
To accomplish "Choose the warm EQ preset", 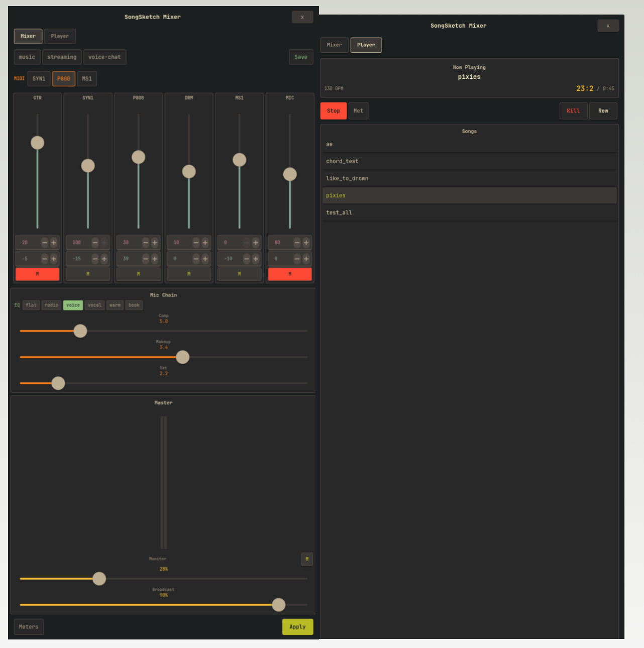I will (115, 305).
